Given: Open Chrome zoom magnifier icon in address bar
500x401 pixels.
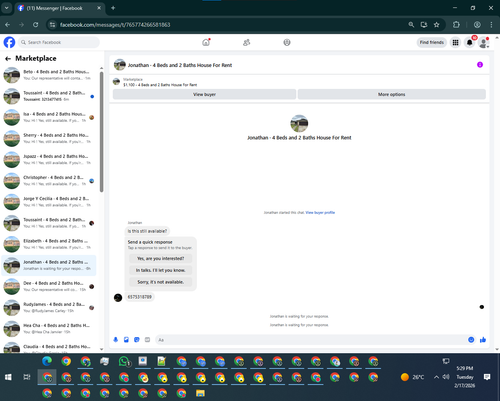Looking at the screenshot, I should [x=411, y=25].
